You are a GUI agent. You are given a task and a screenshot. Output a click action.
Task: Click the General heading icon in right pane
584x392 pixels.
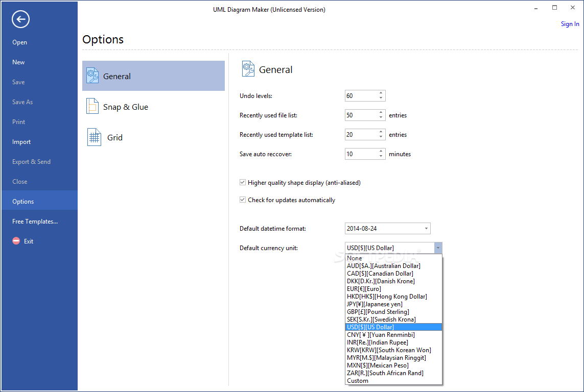(x=248, y=69)
